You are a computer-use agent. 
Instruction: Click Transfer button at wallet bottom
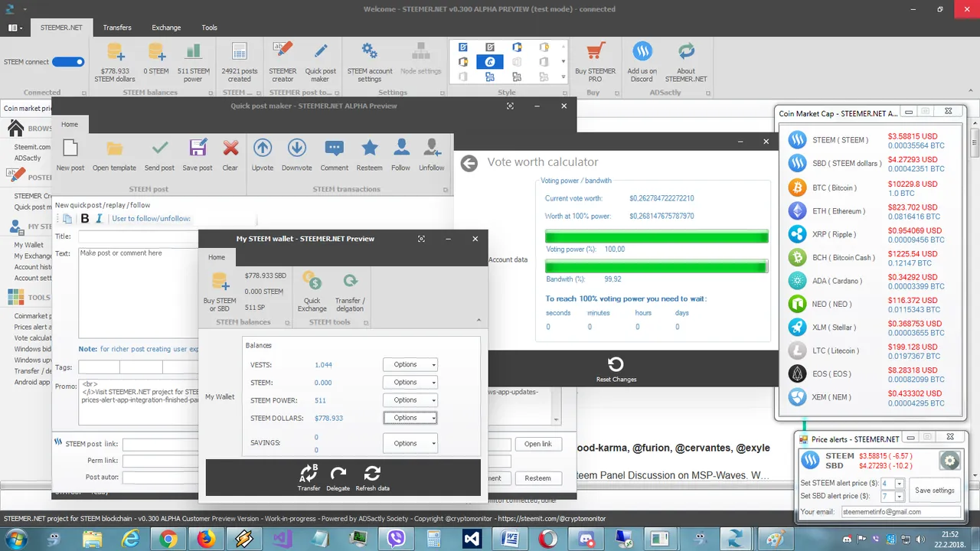pyautogui.click(x=309, y=478)
